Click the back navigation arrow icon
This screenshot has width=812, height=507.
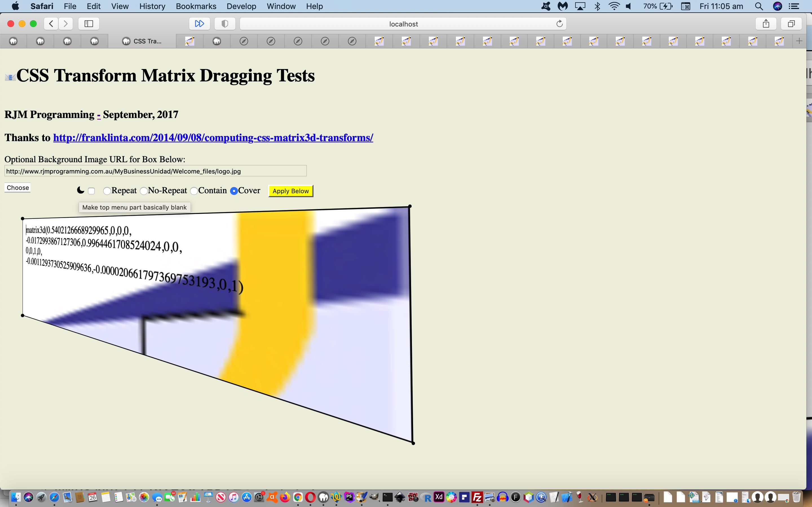(51, 23)
